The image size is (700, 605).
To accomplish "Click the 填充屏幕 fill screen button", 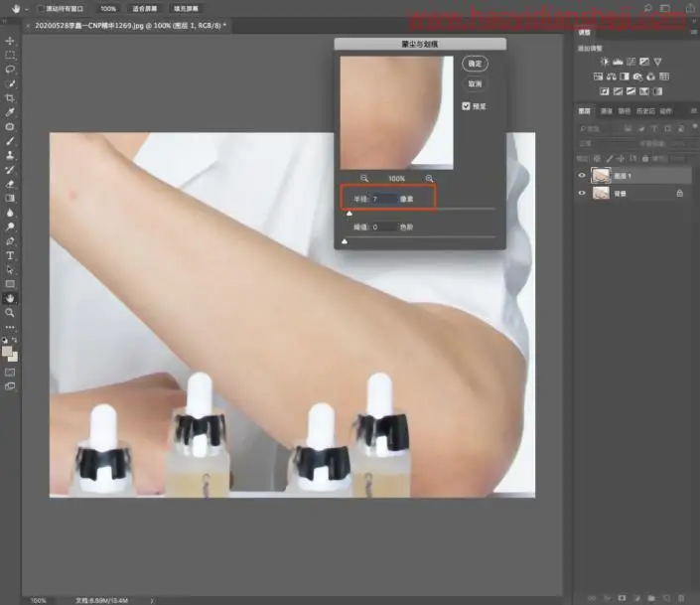I will pyautogui.click(x=186, y=9).
